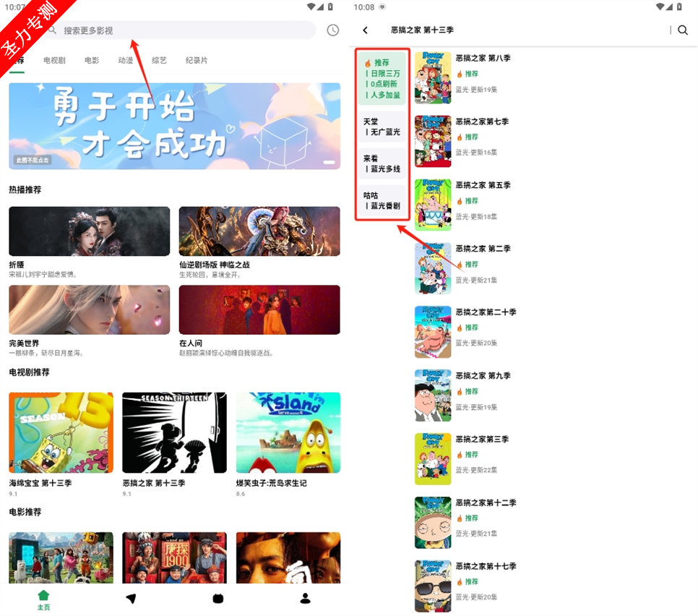698x616 pixels.
Task: Open the 唐探1900 movie poster
Action: [x=175, y=557]
